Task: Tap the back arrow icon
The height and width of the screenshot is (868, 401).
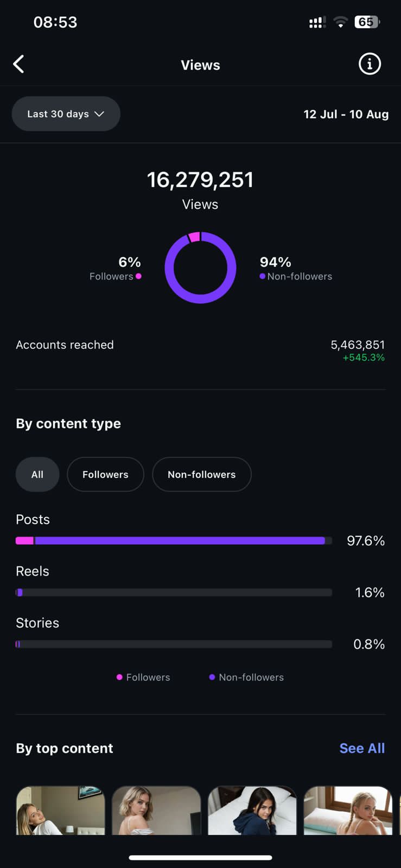Action: click(19, 64)
